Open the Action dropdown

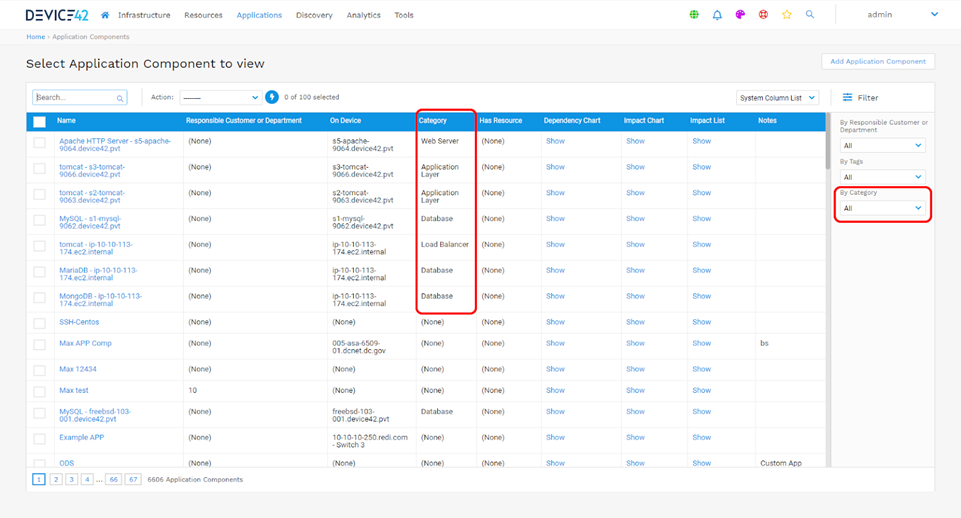tap(220, 97)
